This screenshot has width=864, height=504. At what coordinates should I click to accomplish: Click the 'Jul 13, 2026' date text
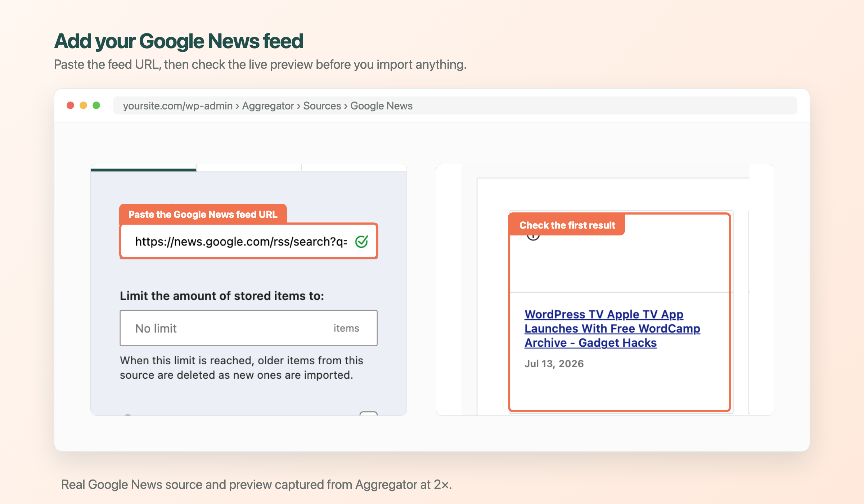click(554, 364)
